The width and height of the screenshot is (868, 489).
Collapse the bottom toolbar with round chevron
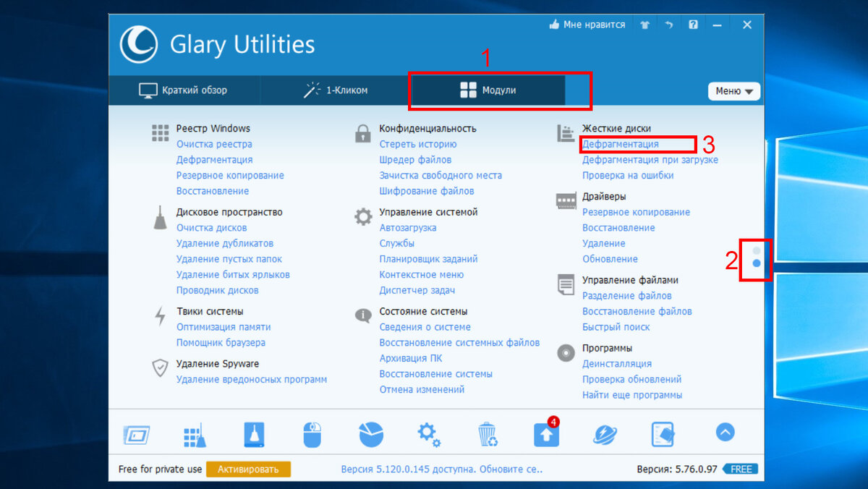pyautogui.click(x=726, y=432)
